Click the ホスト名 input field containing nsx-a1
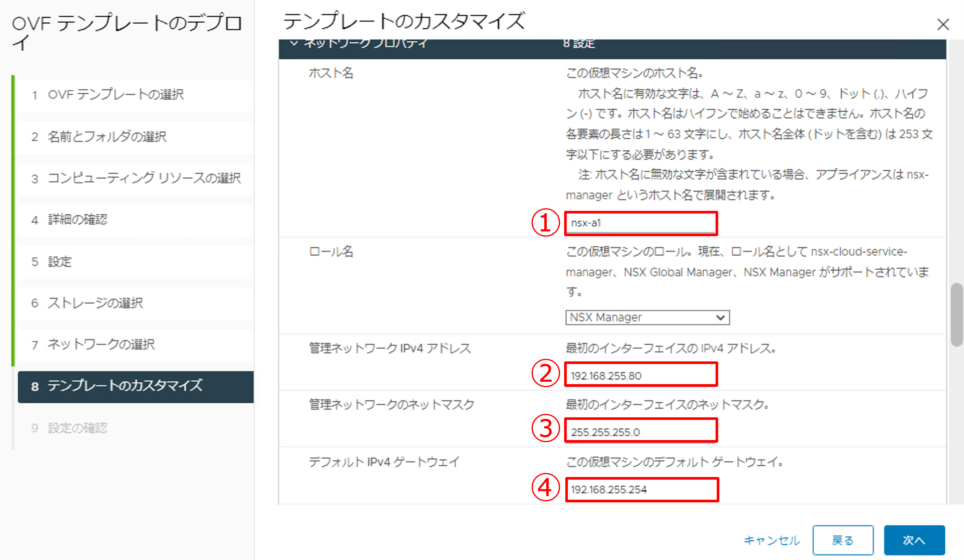964x560 pixels. [640, 223]
